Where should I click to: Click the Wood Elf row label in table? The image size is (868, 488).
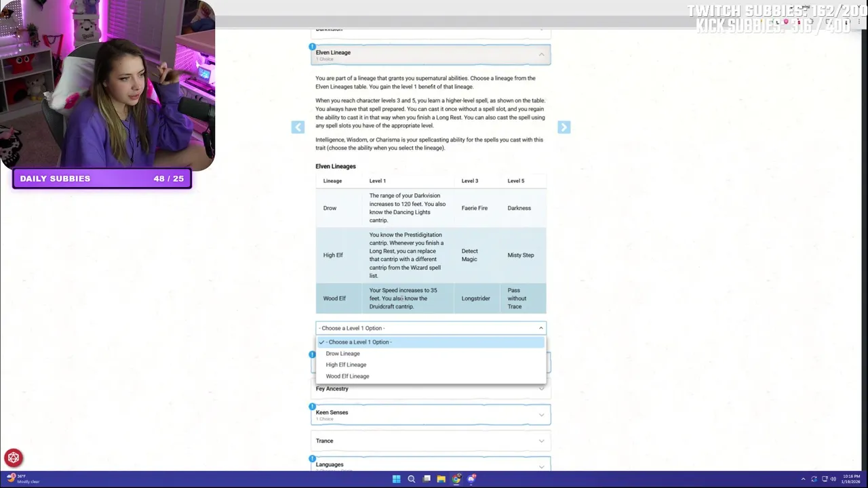[334, 298]
